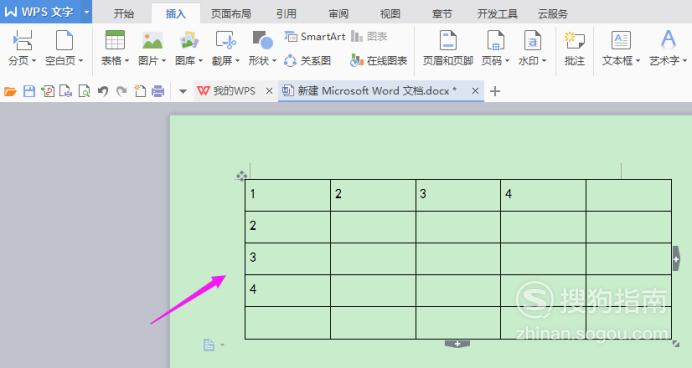
Task: Add a column with the table's right-side plus handle
Action: pos(676,259)
